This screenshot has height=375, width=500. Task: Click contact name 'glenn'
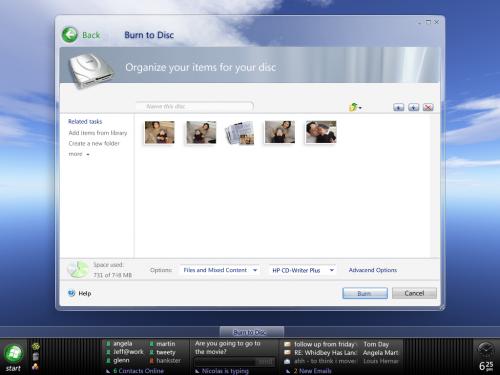121,360
